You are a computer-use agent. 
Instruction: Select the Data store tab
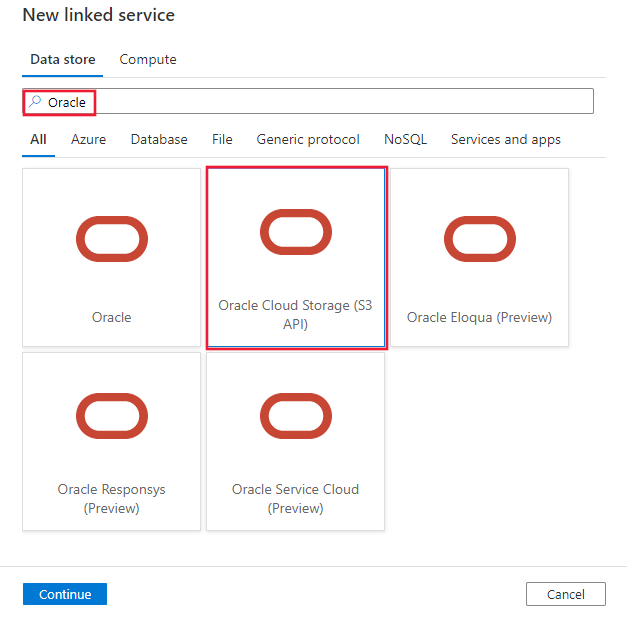(63, 60)
